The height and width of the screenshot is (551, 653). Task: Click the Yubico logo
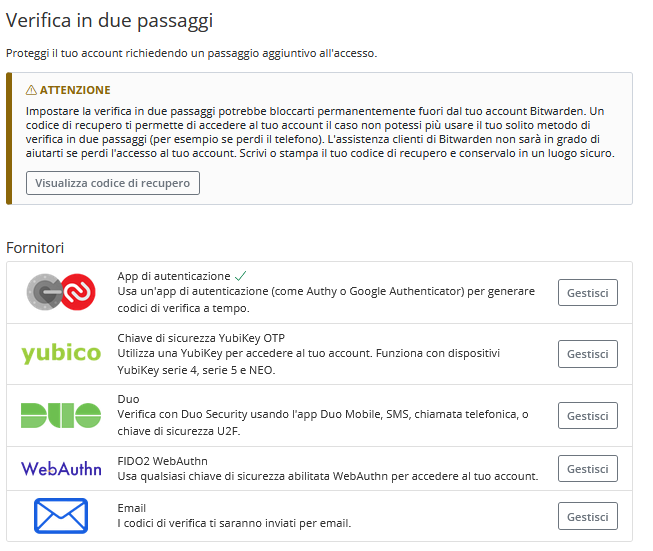[61, 353]
